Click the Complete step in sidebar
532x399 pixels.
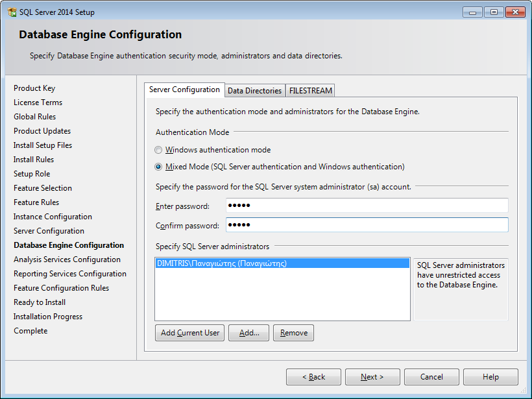[30, 331]
